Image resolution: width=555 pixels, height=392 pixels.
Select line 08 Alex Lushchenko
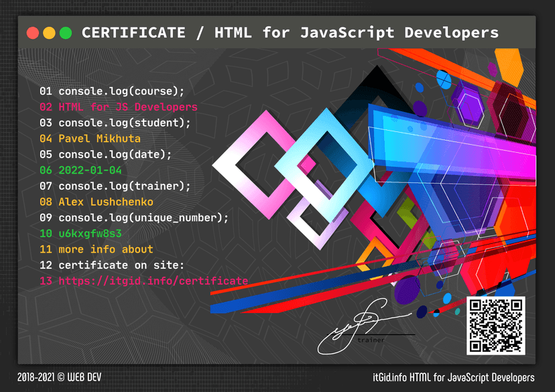coord(107,201)
